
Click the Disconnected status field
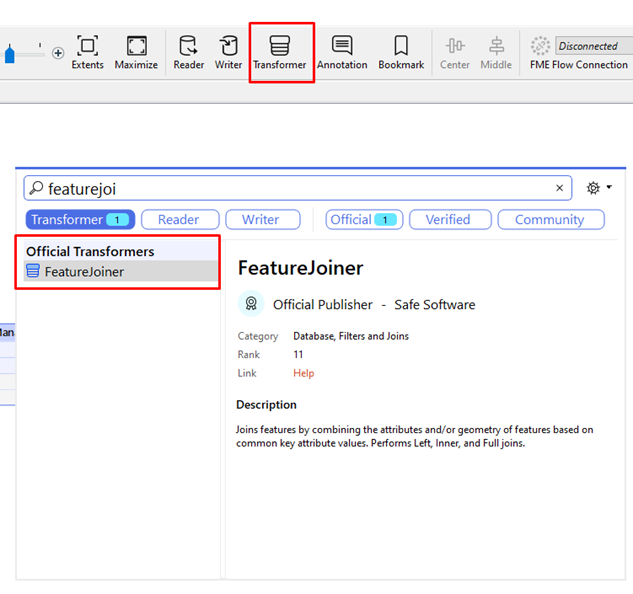(x=594, y=46)
